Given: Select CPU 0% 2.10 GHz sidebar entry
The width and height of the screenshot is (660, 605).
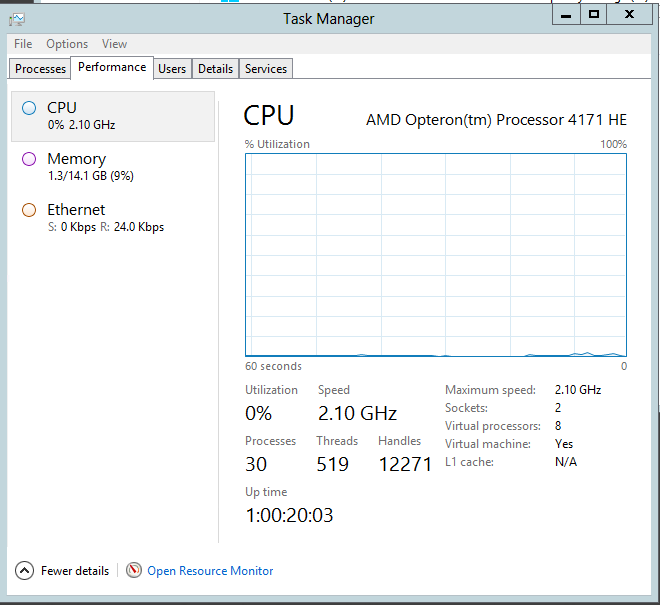Looking at the screenshot, I should click(113, 116).
